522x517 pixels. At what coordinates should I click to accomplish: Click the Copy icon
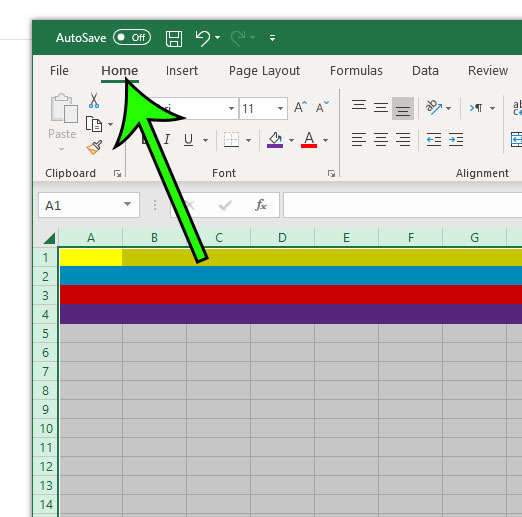94,124
